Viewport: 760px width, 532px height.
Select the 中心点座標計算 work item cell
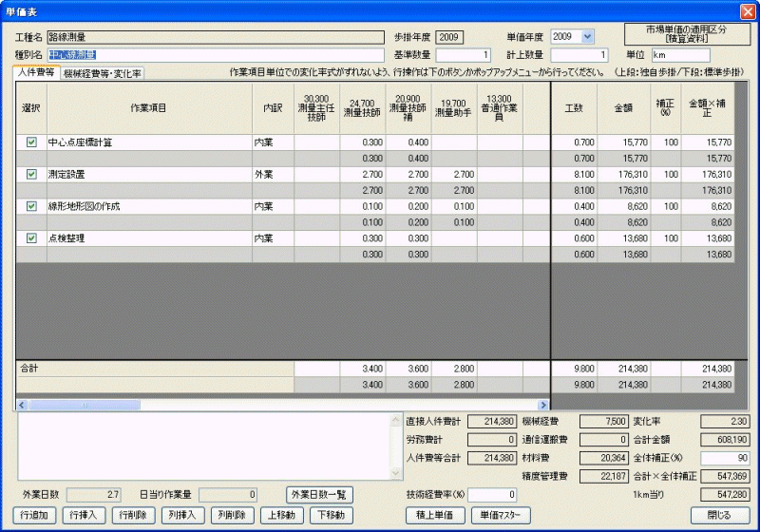pos(149,142)
